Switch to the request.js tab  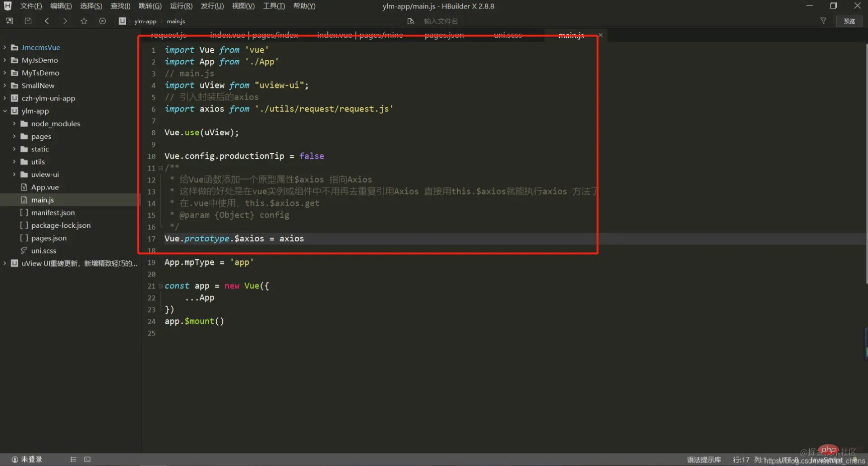[168, 35]
